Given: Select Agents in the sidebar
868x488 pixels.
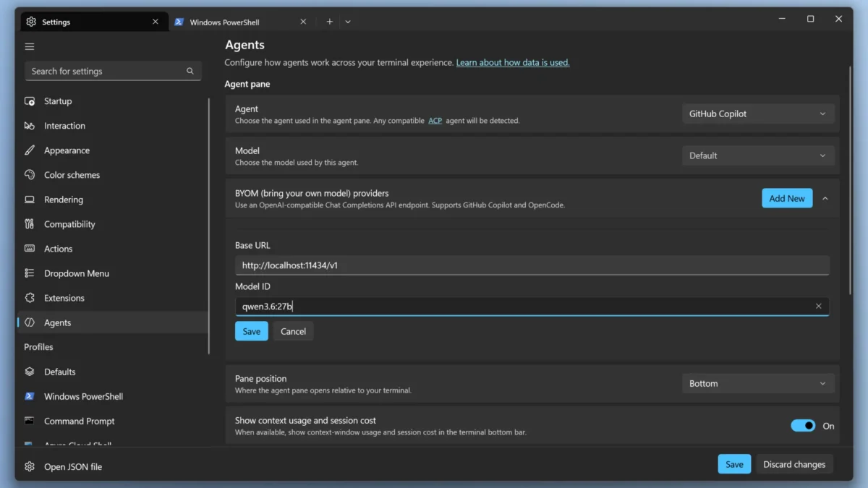Looking at the screenshot, I should [113, 322].
